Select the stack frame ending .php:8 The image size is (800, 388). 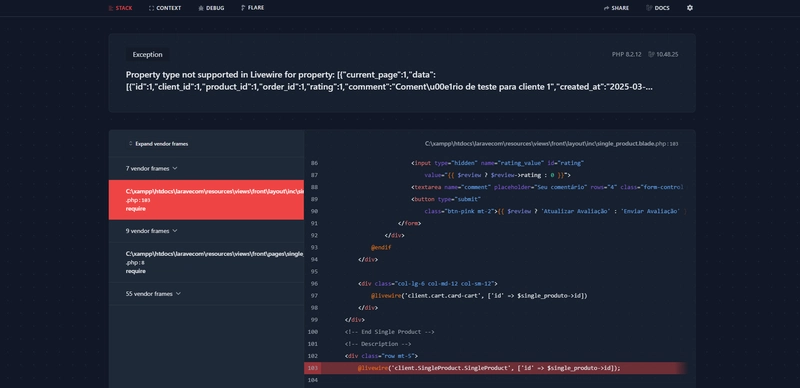pyautogui.click(x=206, y=262)
